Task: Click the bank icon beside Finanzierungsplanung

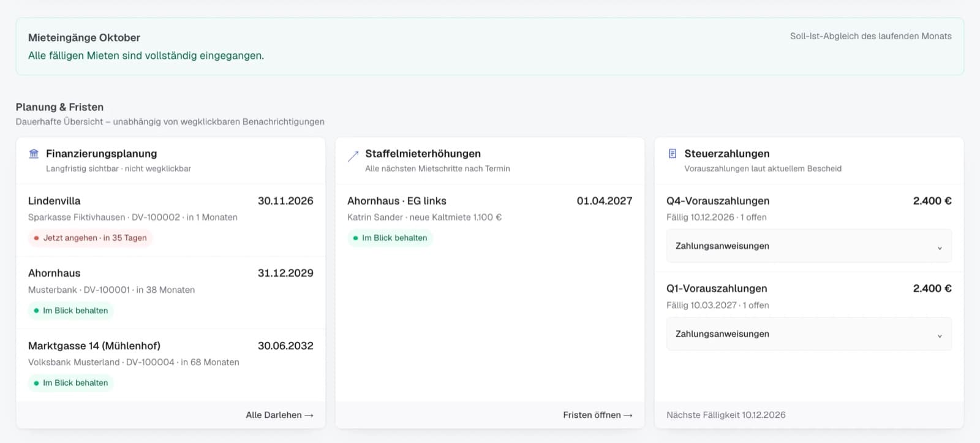Action: point(34,154)
